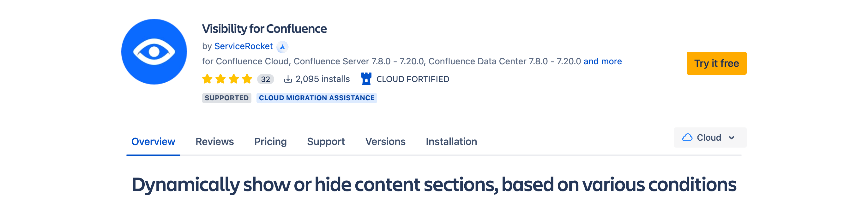Image resolution: width=868 pixels, height=222 pixels.
Task: Click the fourth rating star
Action: click(247, 79)
